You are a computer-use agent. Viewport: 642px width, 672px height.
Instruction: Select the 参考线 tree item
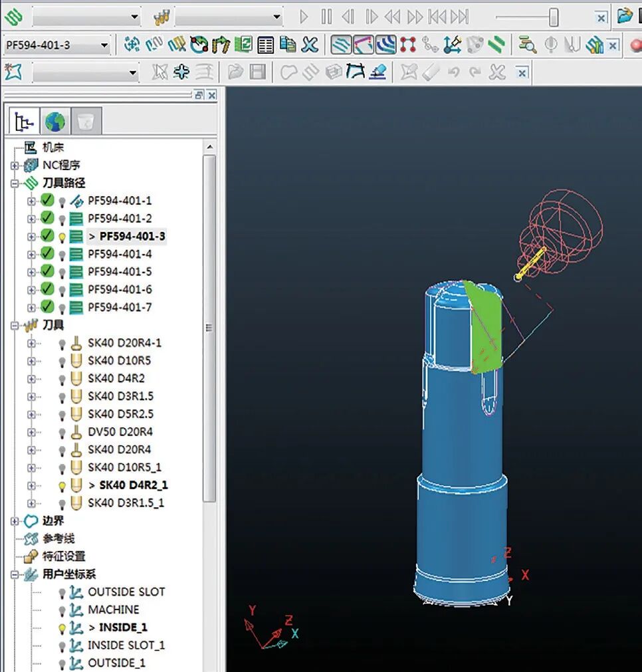coord(58,538)
